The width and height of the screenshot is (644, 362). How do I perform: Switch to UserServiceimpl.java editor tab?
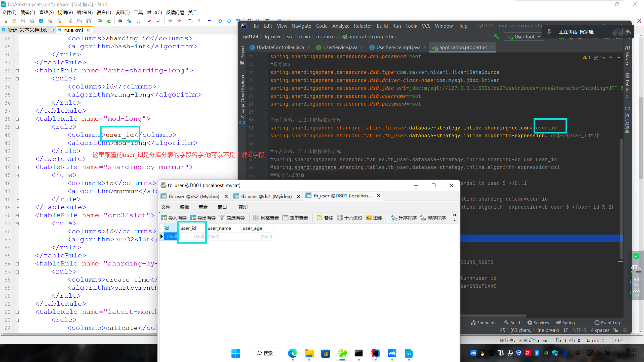(398, 47)
